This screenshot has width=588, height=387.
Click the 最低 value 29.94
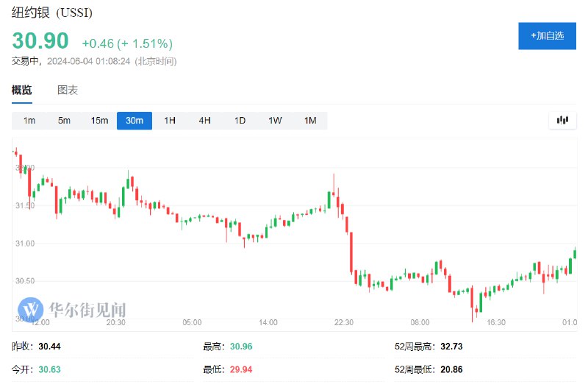241,369
